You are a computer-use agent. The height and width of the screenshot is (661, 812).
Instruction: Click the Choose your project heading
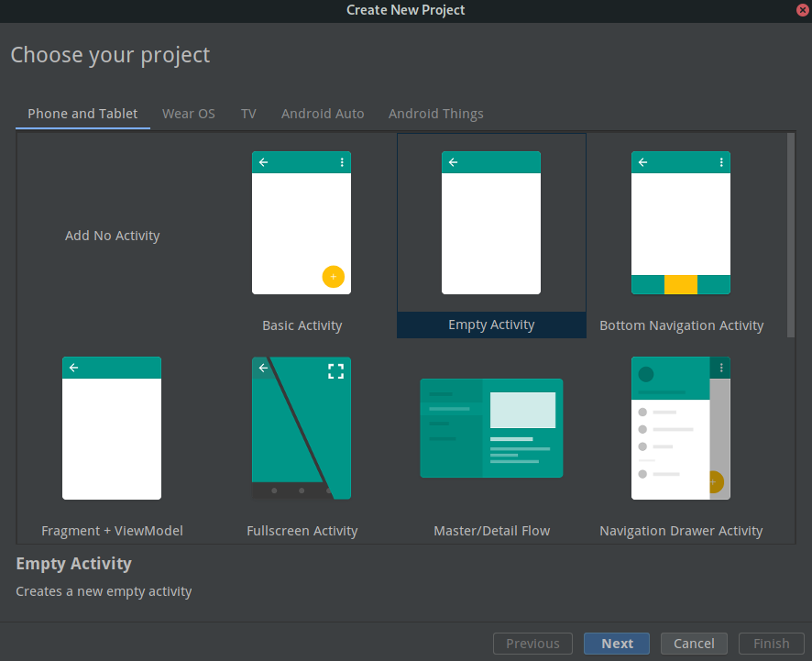(110, 55)
